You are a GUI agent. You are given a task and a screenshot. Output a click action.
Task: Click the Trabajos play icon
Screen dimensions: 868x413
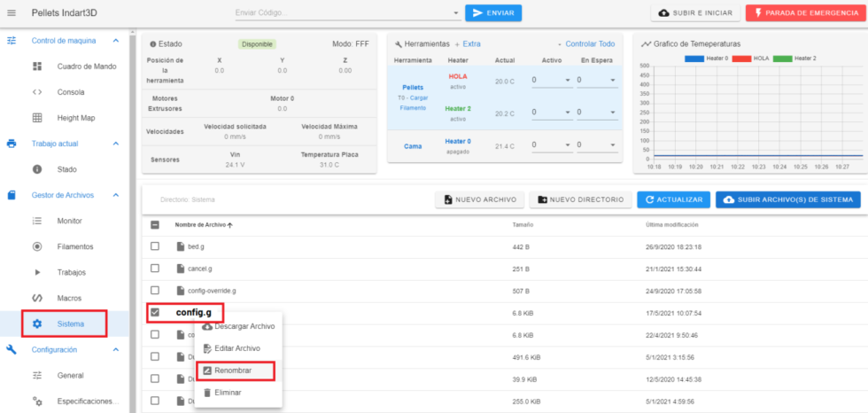click(37, 272)
